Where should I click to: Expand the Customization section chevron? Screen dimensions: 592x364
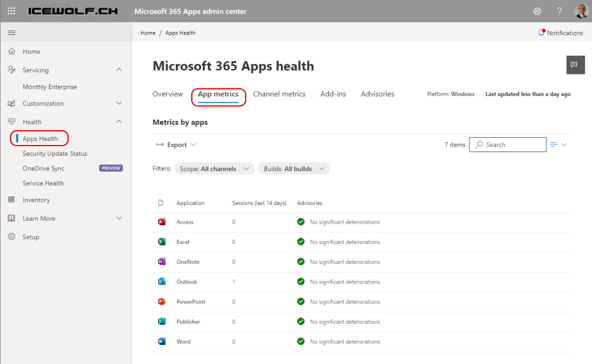120,103
